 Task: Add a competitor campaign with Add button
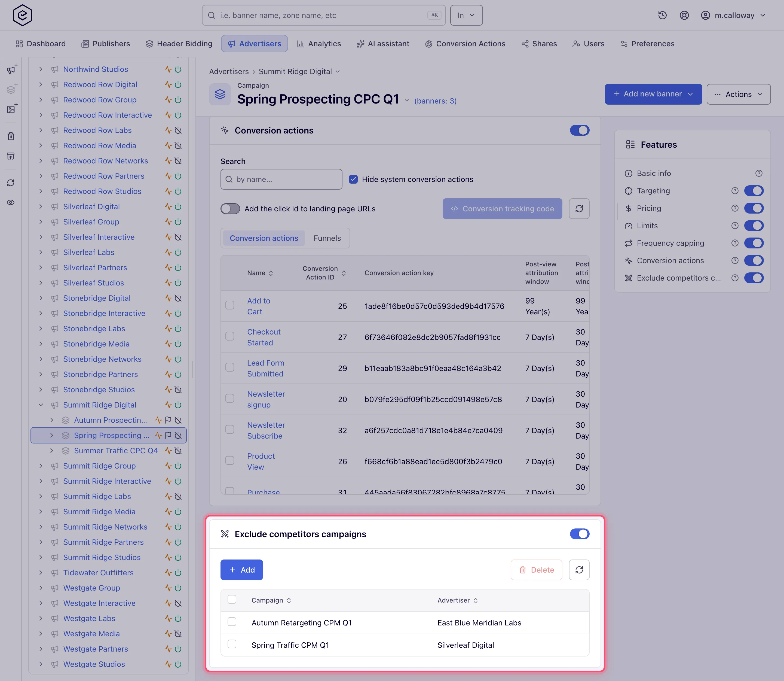(x=241, y=570)
